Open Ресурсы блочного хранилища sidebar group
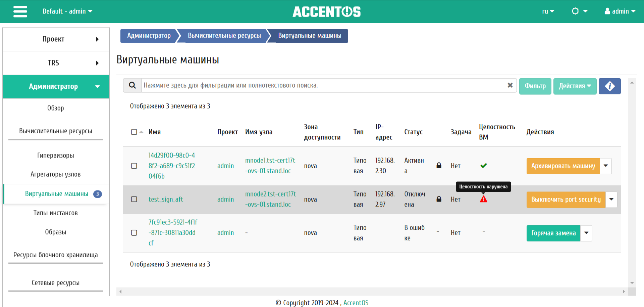644x307 pixels. 56,255
